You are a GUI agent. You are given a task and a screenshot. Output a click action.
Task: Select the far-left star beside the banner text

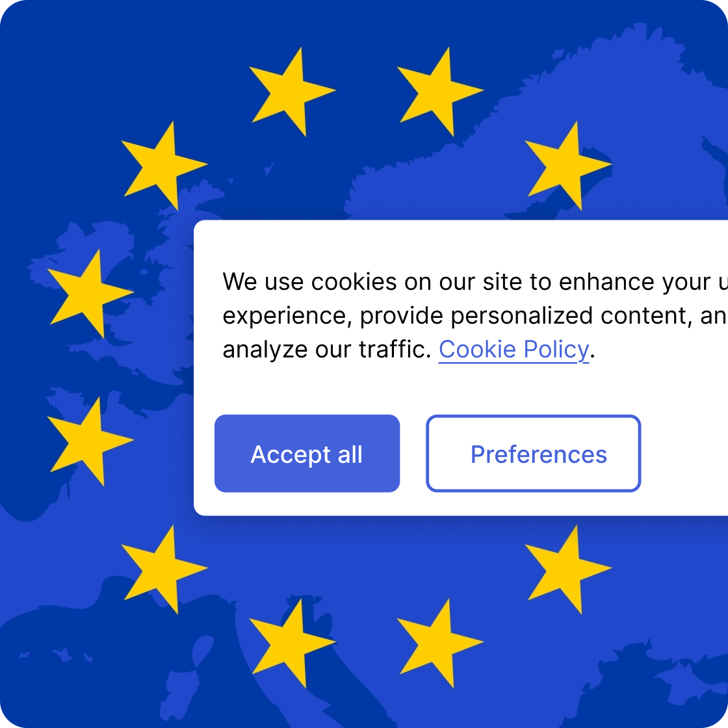[88, 294]
